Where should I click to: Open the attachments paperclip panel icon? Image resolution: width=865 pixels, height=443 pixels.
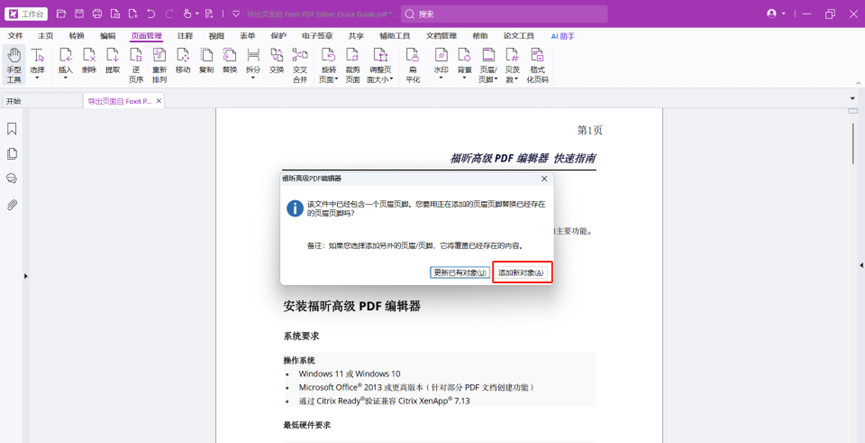point(12,205)
